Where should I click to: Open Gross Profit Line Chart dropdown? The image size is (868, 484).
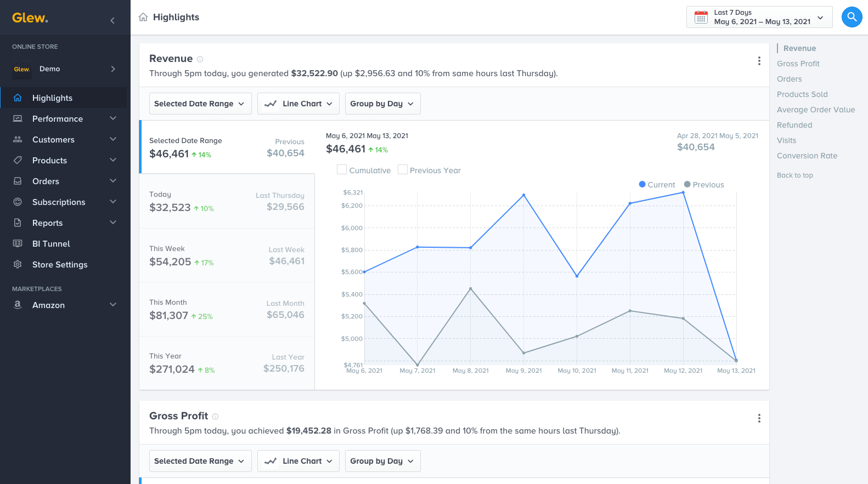[x=298, y=461]
